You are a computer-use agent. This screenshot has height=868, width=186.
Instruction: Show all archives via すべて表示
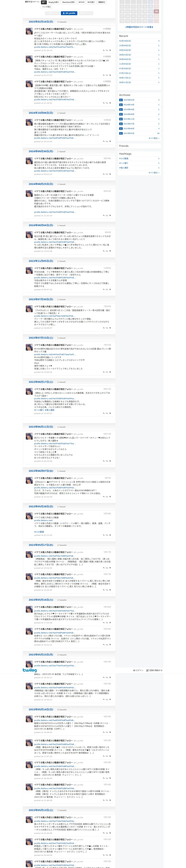(154, 138)
